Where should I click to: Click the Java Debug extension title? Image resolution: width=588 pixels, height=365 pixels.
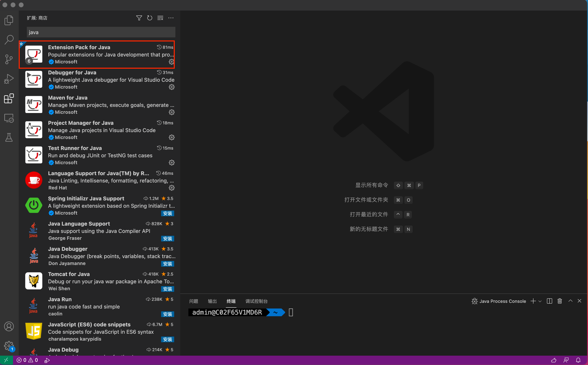coord(63,350)
